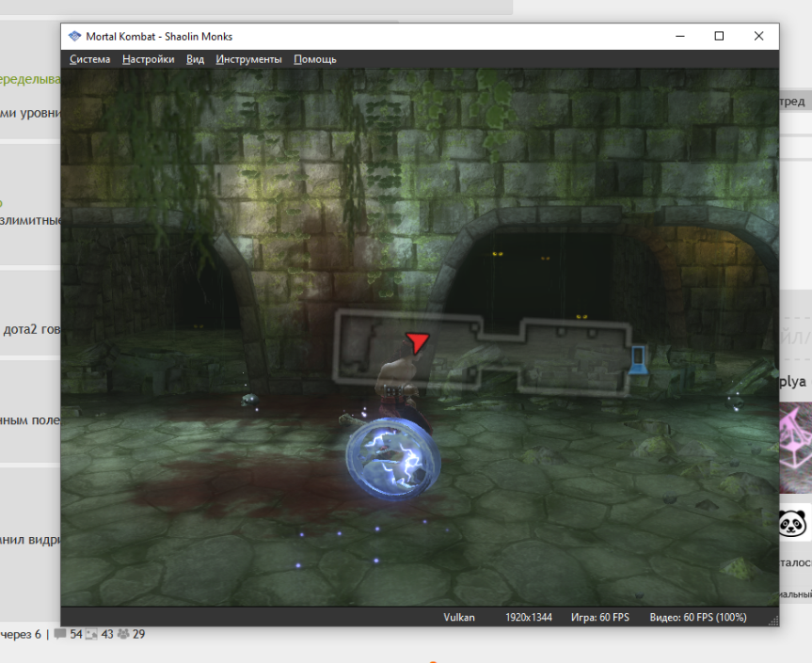
Task: Open the Вид menu
Action: click(195, 59)
